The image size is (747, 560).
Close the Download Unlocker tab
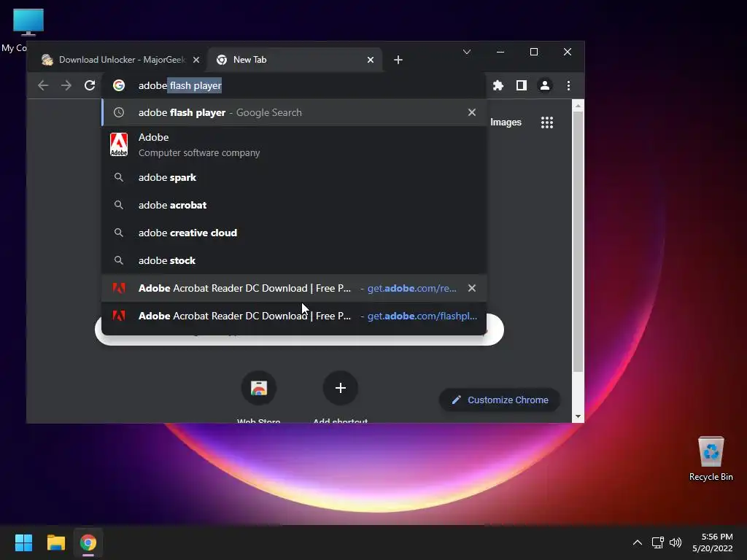[x=196, y=60]
